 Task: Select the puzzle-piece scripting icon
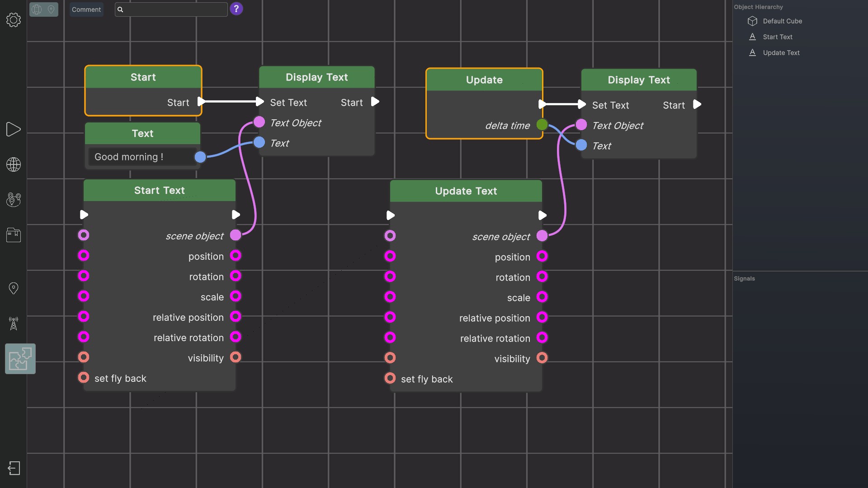click(x=20, y=359)
